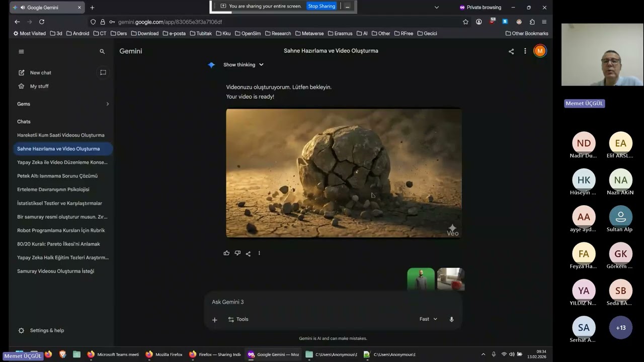Open a new browser tab with plus
The width and height of the screenshot is (644, 362).
click(92, 8)
